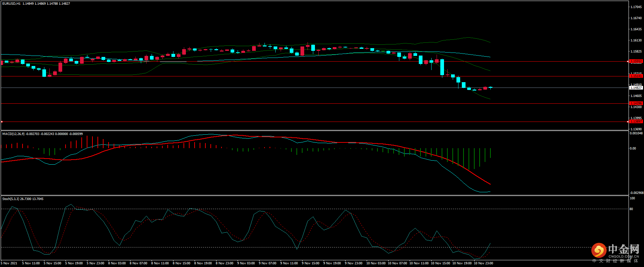This screenshot has width=644, height=267.
Task: Select the red 1.14396 price tag
Action: [636, 103]
